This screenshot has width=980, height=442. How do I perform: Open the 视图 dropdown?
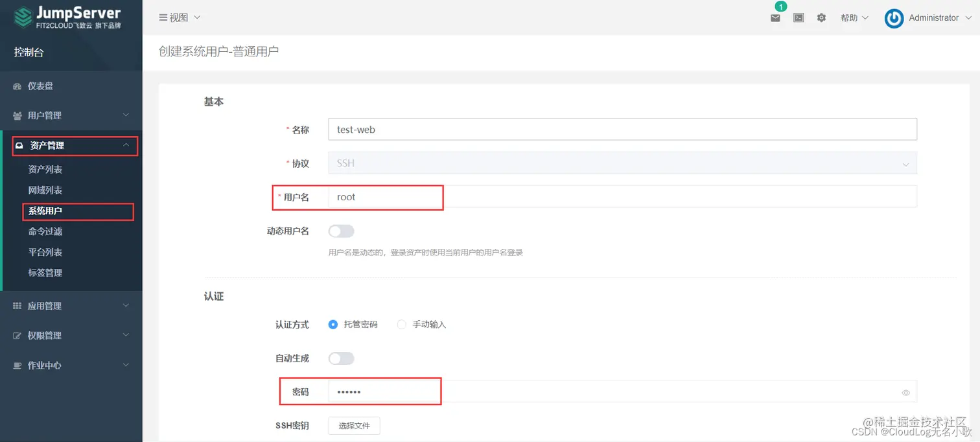point(180,17)
